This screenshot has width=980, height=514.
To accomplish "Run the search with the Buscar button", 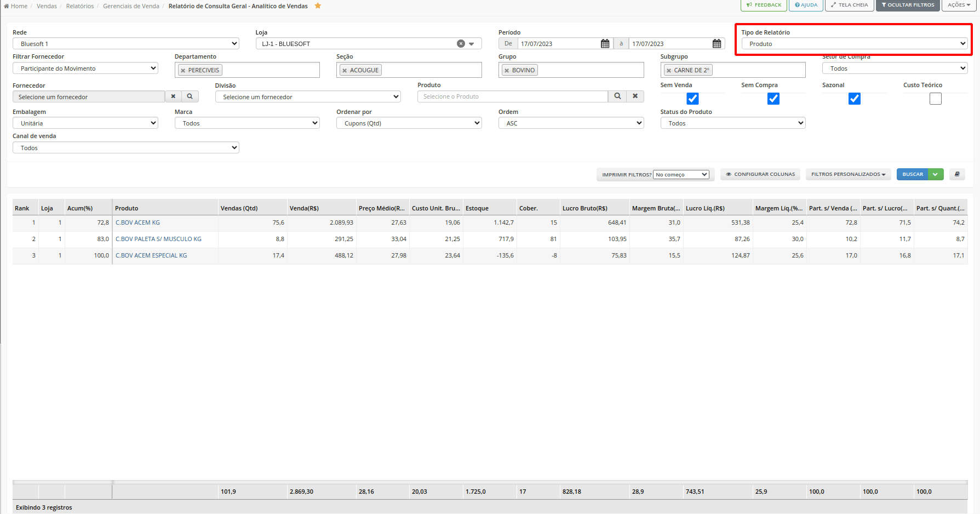I will tap(913, 174).
